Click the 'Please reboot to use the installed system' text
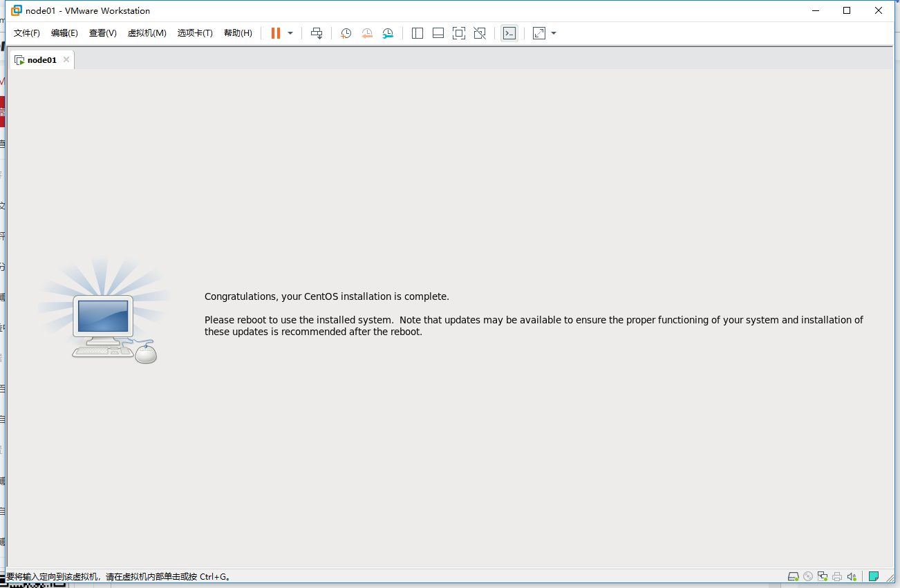The image size is (900, 588). point(299,320)
